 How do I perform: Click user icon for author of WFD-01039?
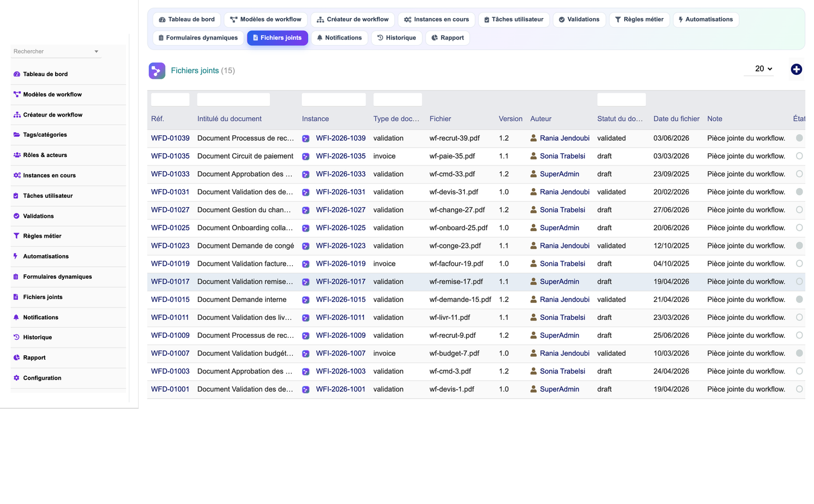pos(533,138)
